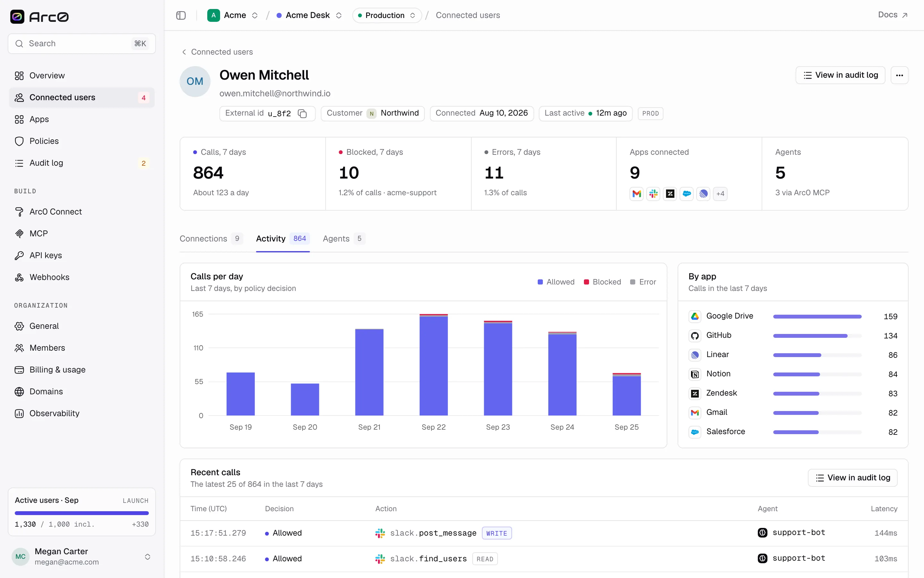Click the Linear icon in By app list
The height and width of the screenshot is (578, 924).
695,355
